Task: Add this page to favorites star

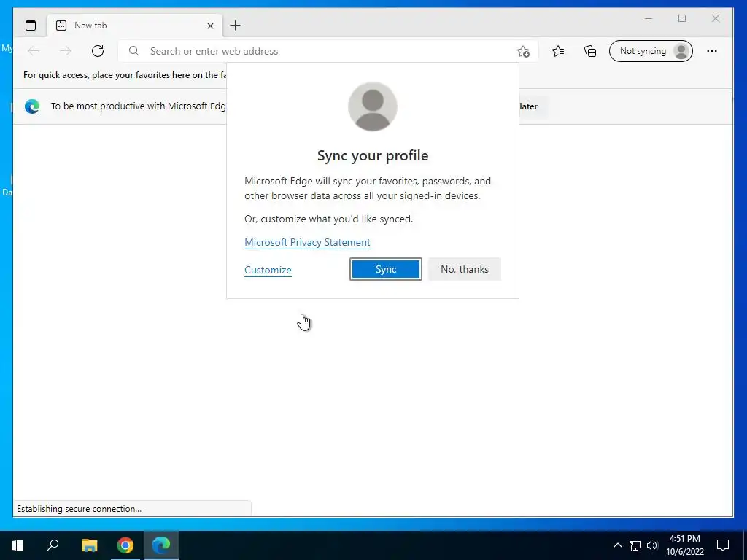Action: click(x=523, y=52)
